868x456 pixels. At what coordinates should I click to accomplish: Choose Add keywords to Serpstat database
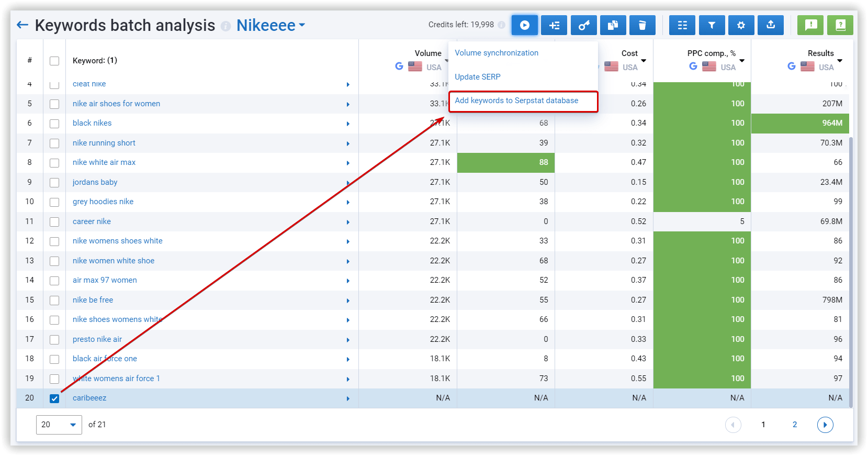click(516, 101)
